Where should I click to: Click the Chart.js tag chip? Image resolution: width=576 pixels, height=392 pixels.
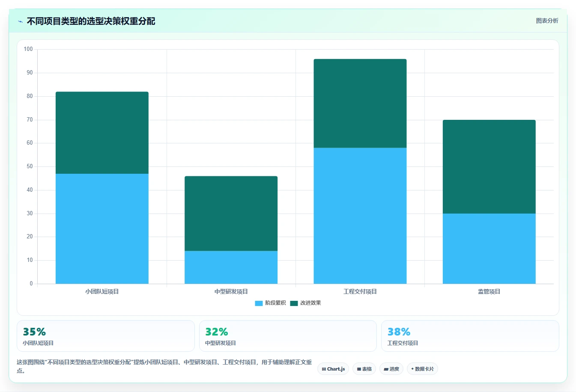pos(333,369)
